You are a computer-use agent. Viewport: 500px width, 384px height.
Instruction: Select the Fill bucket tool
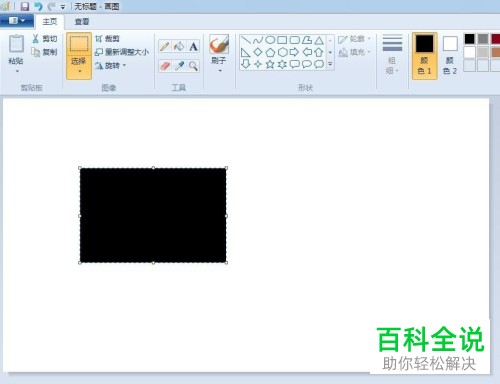coord(179,46)
